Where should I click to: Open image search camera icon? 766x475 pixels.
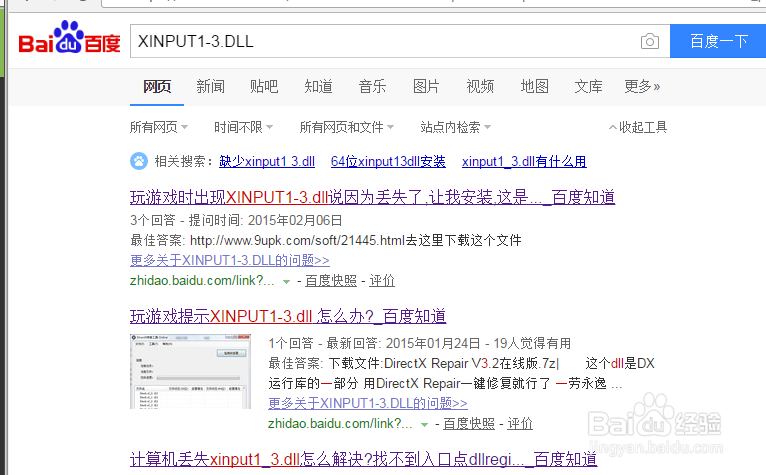(650, 42)
